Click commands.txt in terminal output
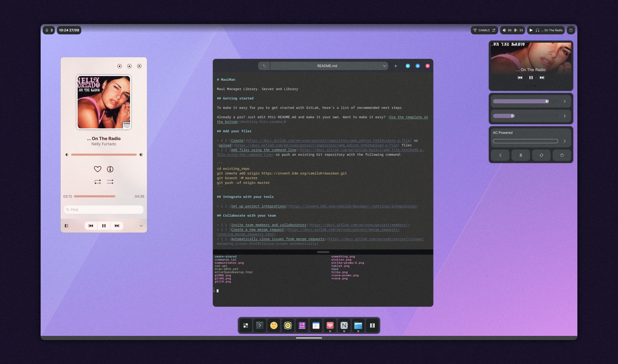 (226, 260)
